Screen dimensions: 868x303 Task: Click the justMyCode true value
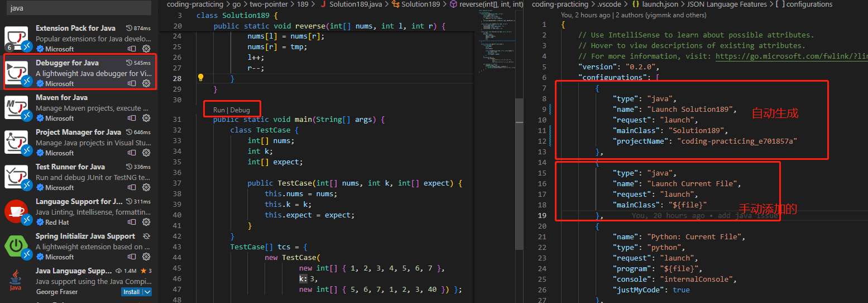tap(681, 290)
